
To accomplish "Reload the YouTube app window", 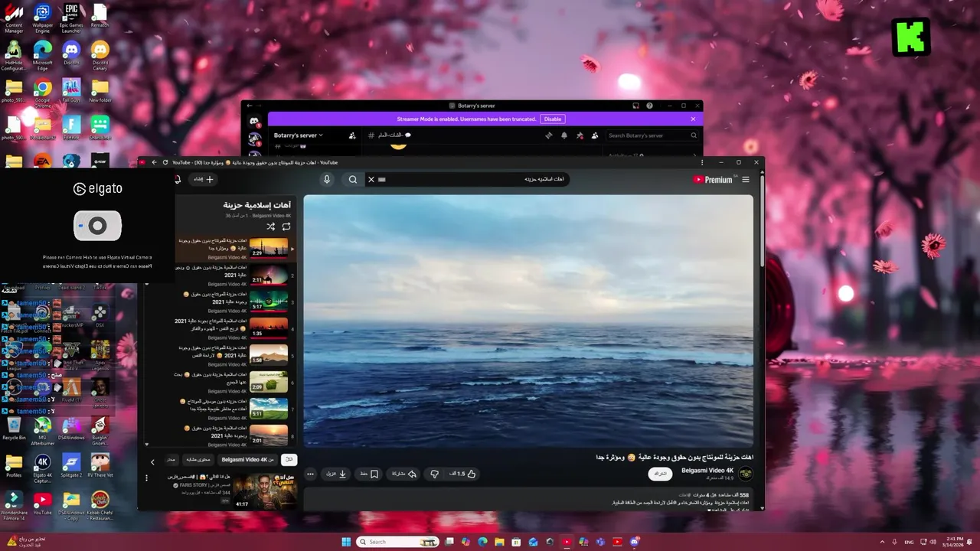I will [165, 162].
